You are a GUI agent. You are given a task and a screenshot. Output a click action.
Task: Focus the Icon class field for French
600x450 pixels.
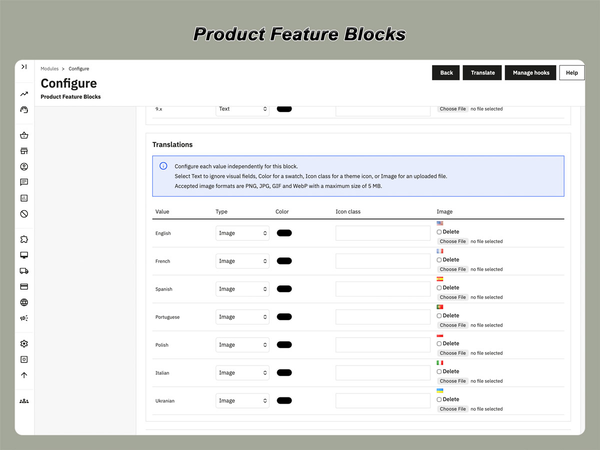coord(383,261)
